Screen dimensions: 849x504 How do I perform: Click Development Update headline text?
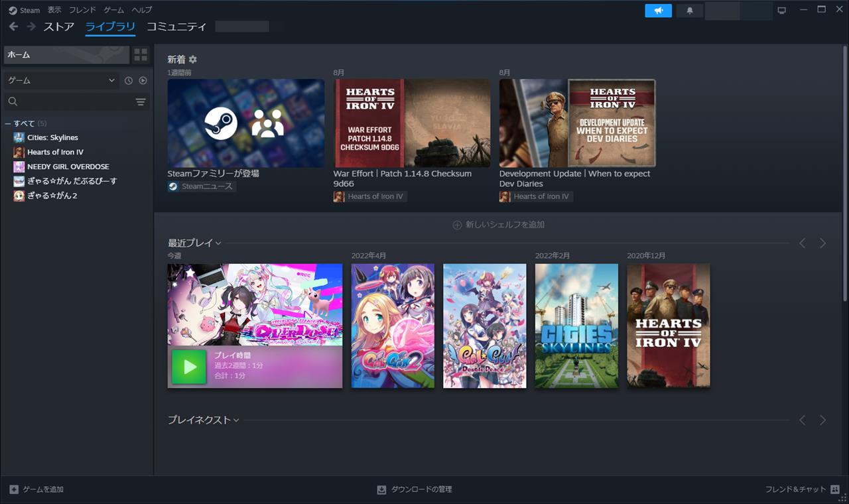click(x=575, y=178)
